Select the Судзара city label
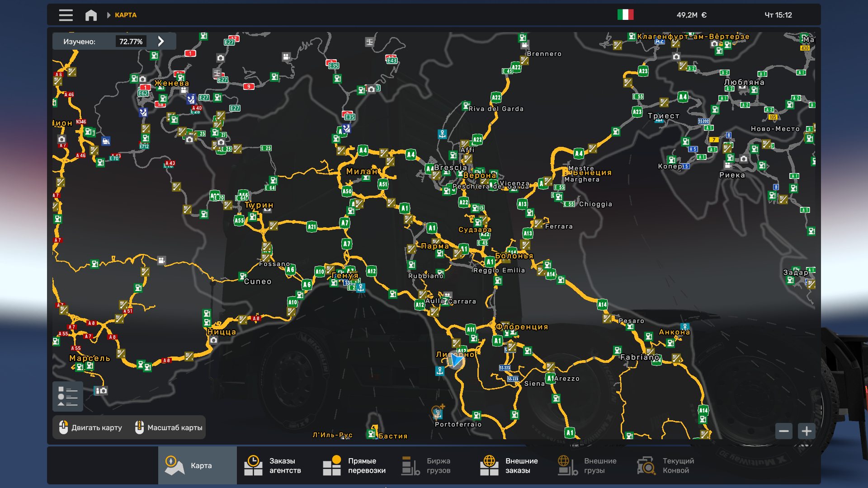Image resolution: width=868 pixels, height=488 pixels. pos(475,230)
